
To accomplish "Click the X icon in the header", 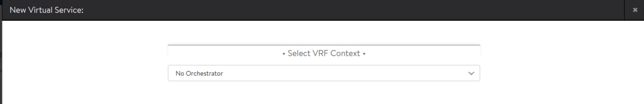I will (x=635, y=10).
